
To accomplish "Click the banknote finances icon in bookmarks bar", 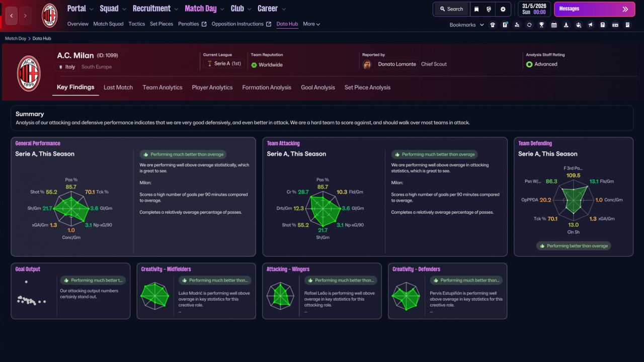I will click(x=615, y=25).
